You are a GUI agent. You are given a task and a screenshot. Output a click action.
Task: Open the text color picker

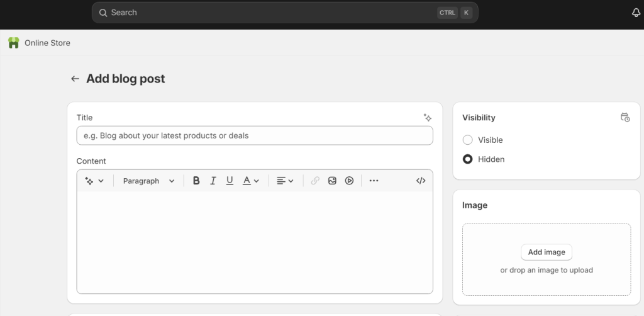click(x=251, y=181)
